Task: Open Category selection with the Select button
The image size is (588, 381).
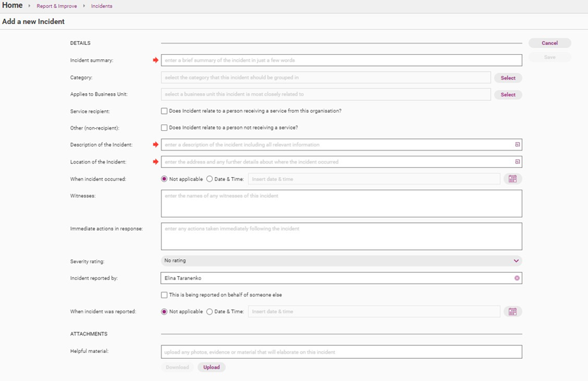Action: click(x=508, y=77)
